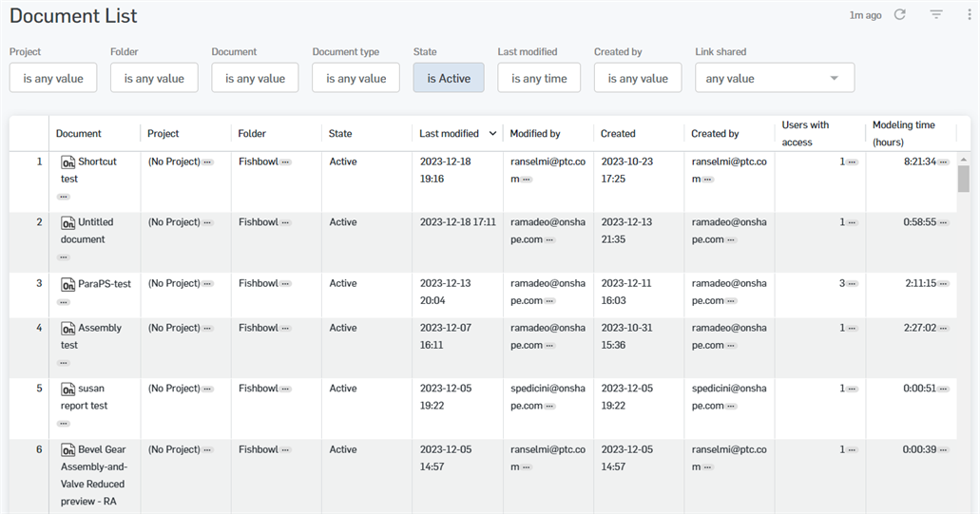This screenshot has width=980, height=514.
Task: Click ellipsis next to Fishbowl in row 1
Action: [x=285, y=162]
